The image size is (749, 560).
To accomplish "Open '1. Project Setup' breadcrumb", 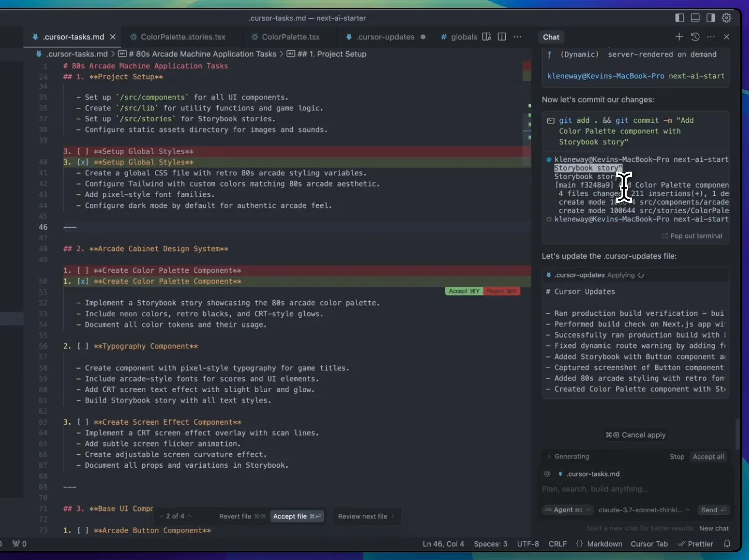I will (x=327, y=54).
